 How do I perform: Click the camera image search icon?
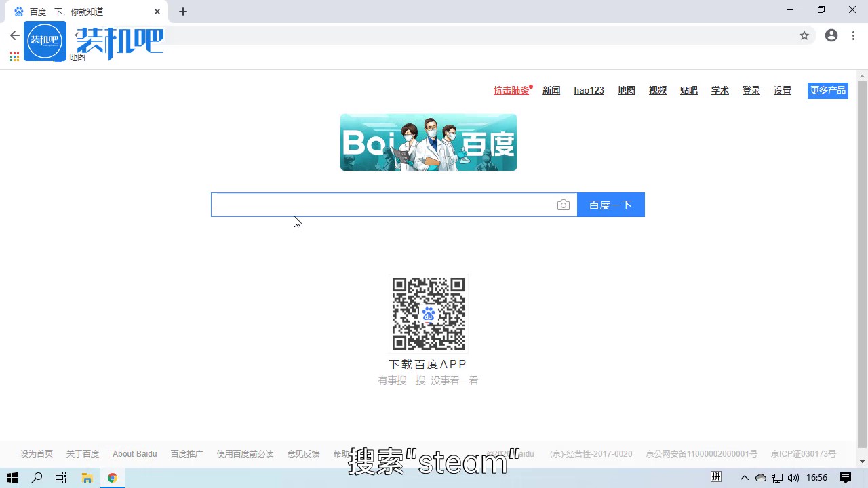tap(563, 205)
